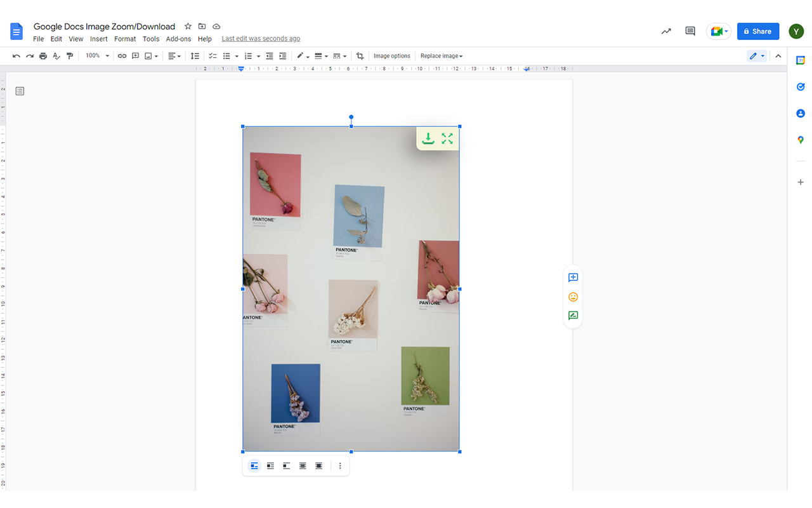
Task: Open Google Tasks from the right sidebar
Action: pos(800,86)
